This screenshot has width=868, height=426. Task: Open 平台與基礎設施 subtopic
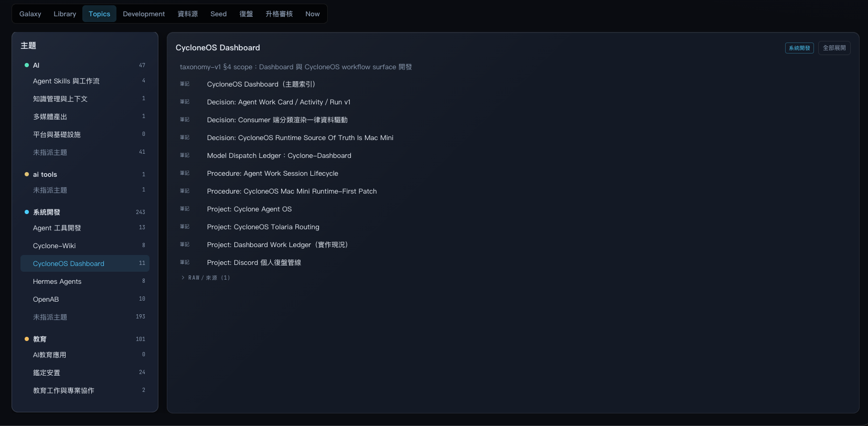click(85, 134)
